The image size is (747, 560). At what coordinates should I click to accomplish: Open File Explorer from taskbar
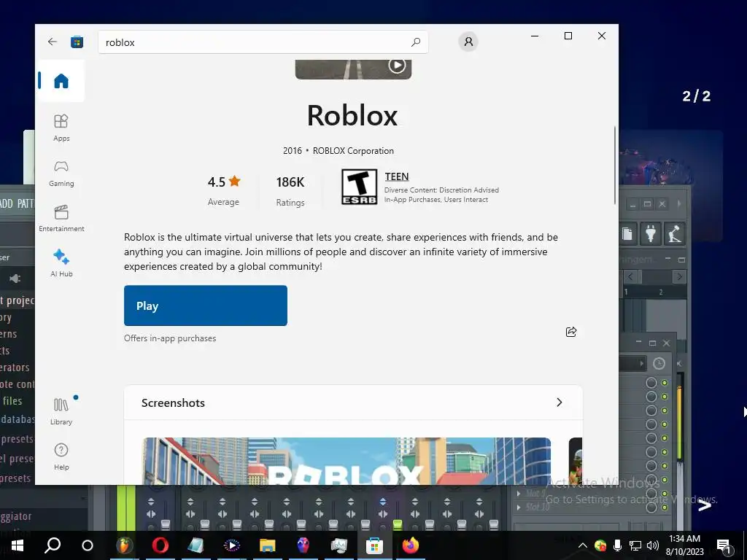267,545
